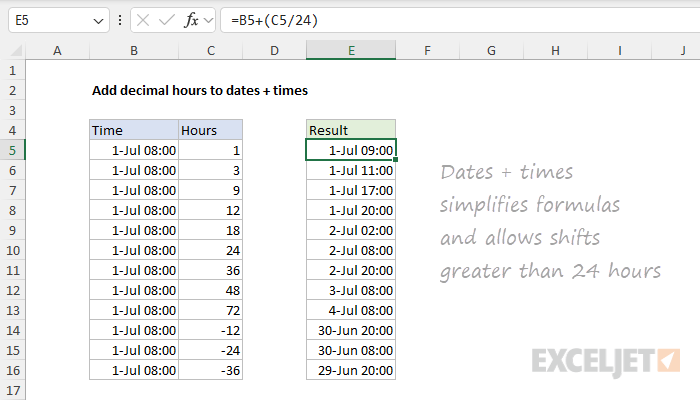This screenshot has width=700, height=400.
Task: Select result cell '1-Jul 17:00'
Action: 351,191
